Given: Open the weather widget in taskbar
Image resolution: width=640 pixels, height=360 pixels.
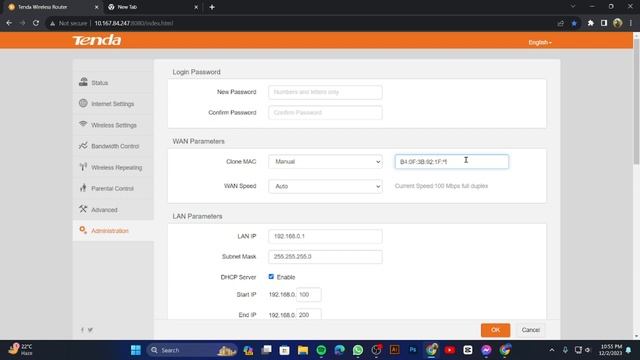Looking at the screenshot, I should pyautogui.click(x=20, y=350).
